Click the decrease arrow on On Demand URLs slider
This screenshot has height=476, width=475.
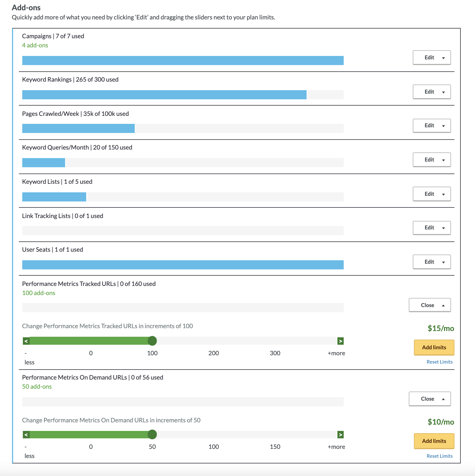[26, 435]
